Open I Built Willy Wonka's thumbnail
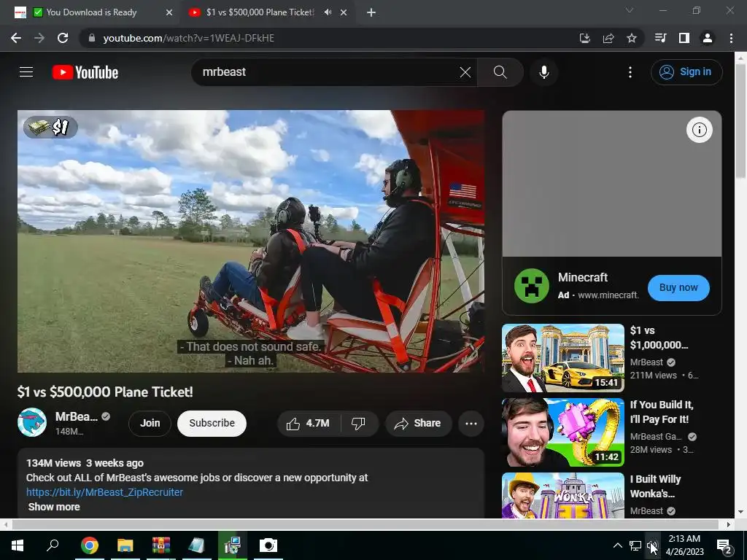 [562, 495]
